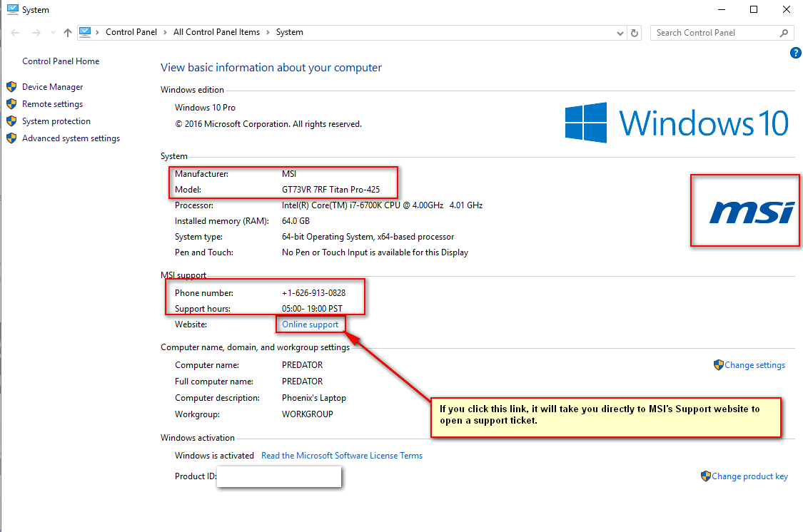Open Advanced system settings link
Image resolution: width=803 pixels, height=532 pixels.
(x=71, y=138)
